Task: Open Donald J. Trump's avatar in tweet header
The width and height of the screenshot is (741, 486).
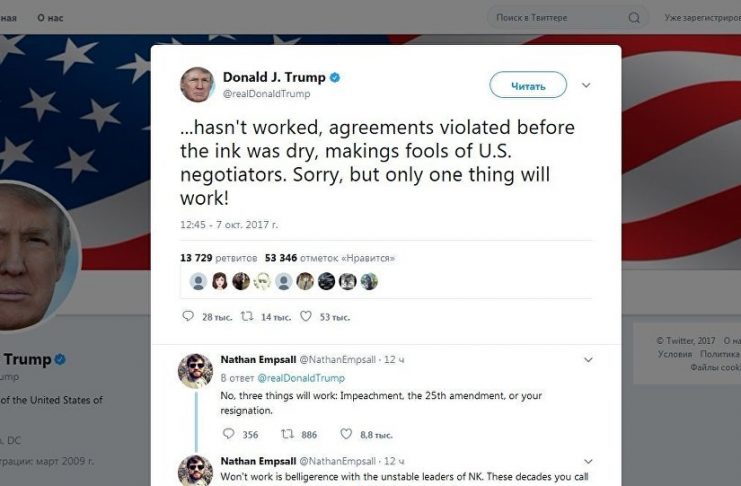Action: pyautogui.click(x=197, y=85)
